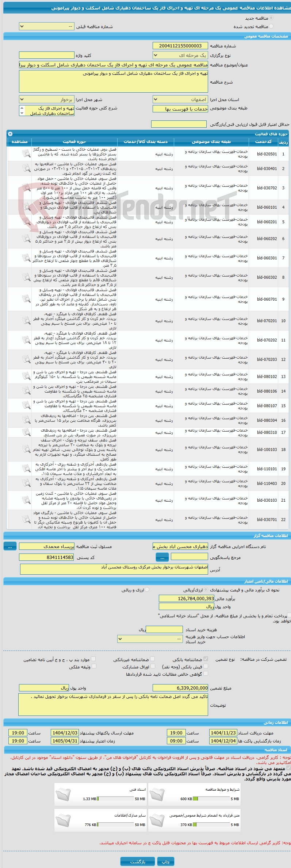This screenshot has width=291, height=868.
Task: Click the چاپ print button
Action: coord(166,861)
